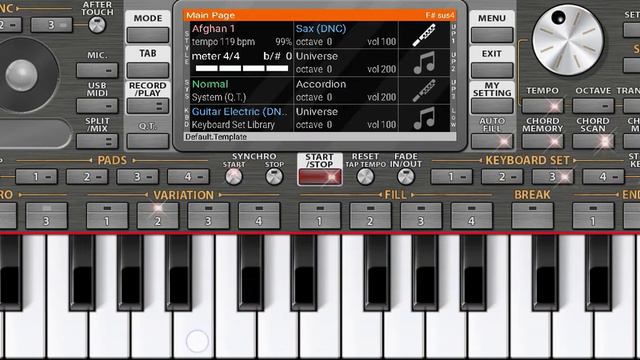
Task: Toggle the Split/Mix button
Action: [x=97, y=141]
